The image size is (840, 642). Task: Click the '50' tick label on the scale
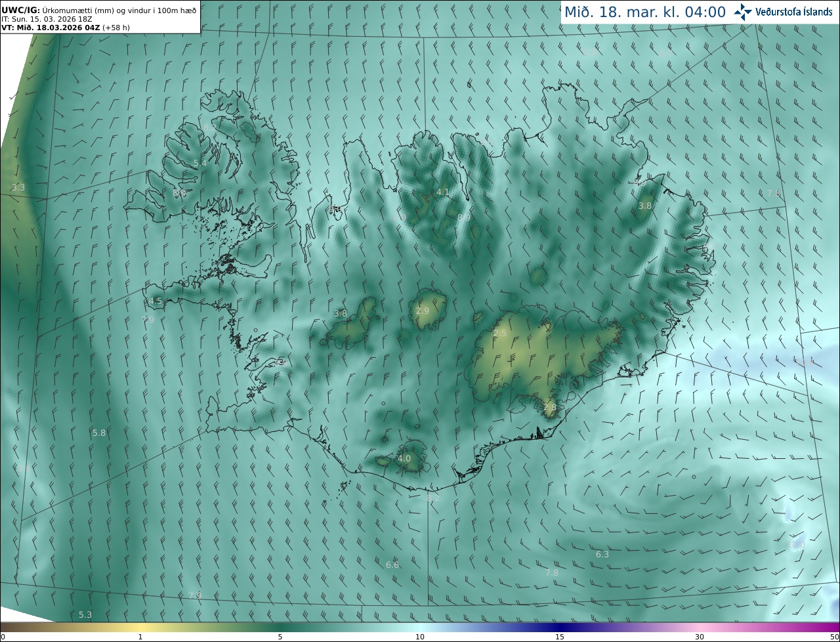[x=834, y=637]
